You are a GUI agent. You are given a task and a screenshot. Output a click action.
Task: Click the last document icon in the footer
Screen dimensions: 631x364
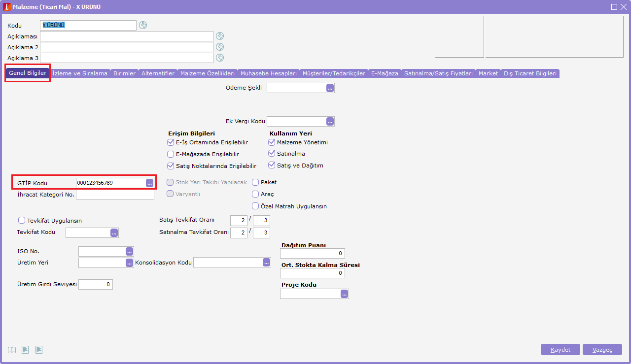coord(39,350)
